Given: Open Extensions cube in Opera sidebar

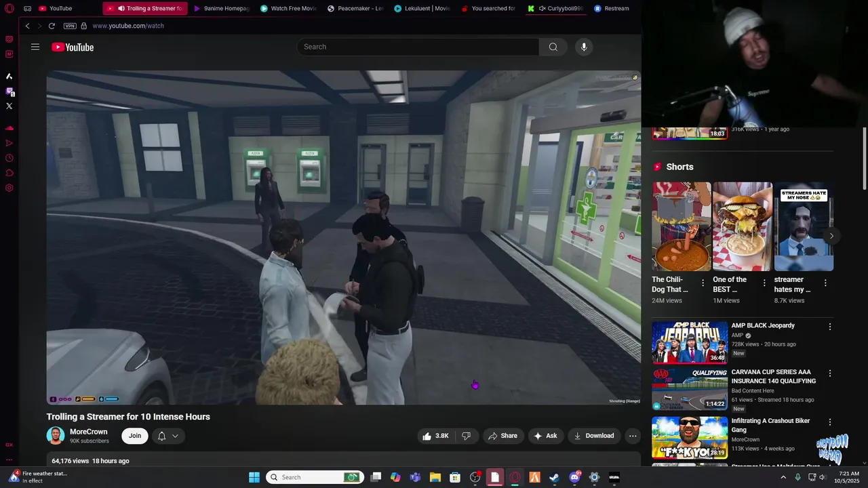Looking at the screenshot, I should pos(9,173).
